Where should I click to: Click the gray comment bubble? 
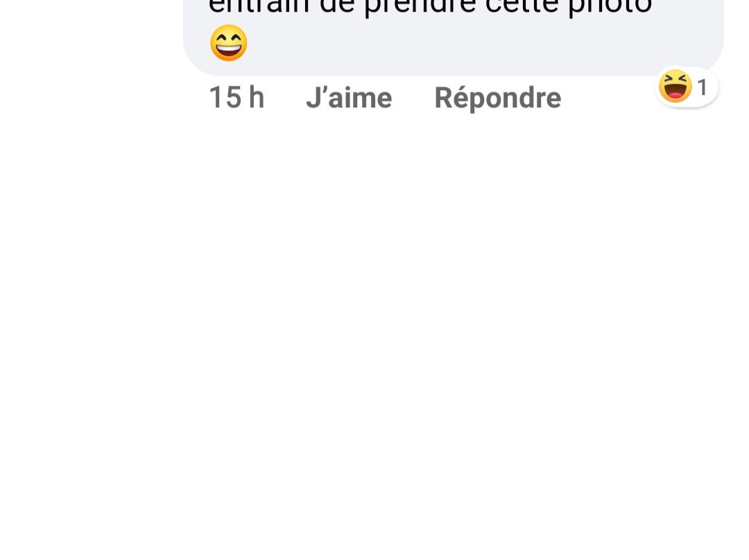click(x=453, y=37)
